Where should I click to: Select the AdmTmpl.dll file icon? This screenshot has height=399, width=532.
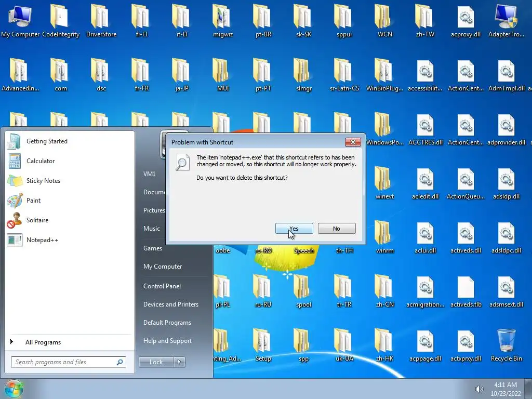506,75
